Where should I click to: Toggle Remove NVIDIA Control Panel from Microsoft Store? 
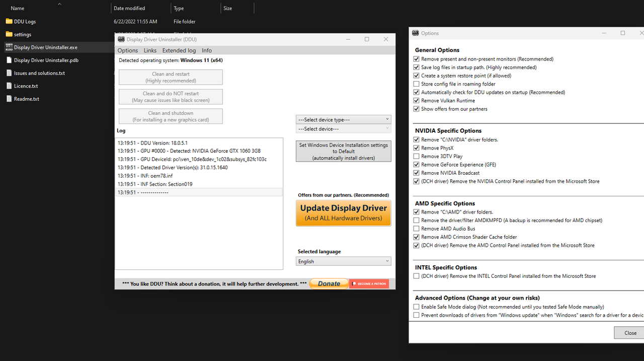point(416,181)
